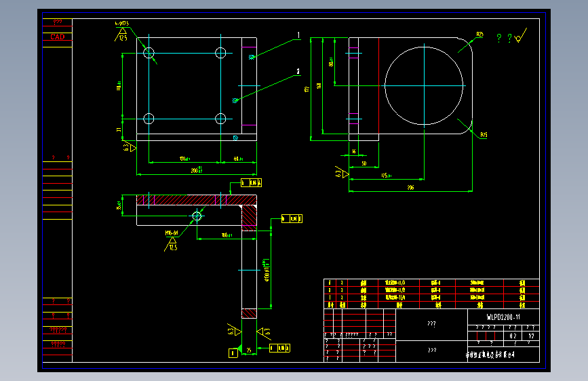Select the "206" overall length dimension
588x381 pixels.
(x=410, y=188)
